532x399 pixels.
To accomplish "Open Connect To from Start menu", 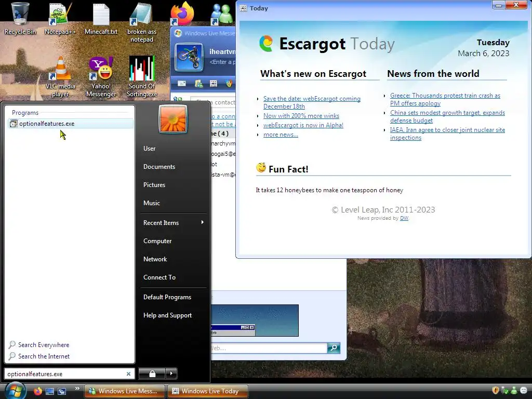I will [x=159, y=277].
